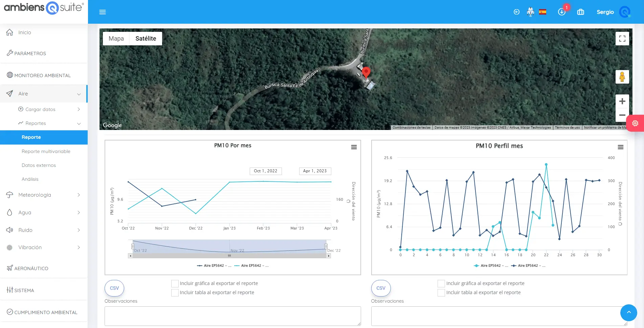Image resolution: width=644 pixels, height=328 pixels.
Task: Enable include table checkbox under PM10 Por mes
Action: [175, 293]
